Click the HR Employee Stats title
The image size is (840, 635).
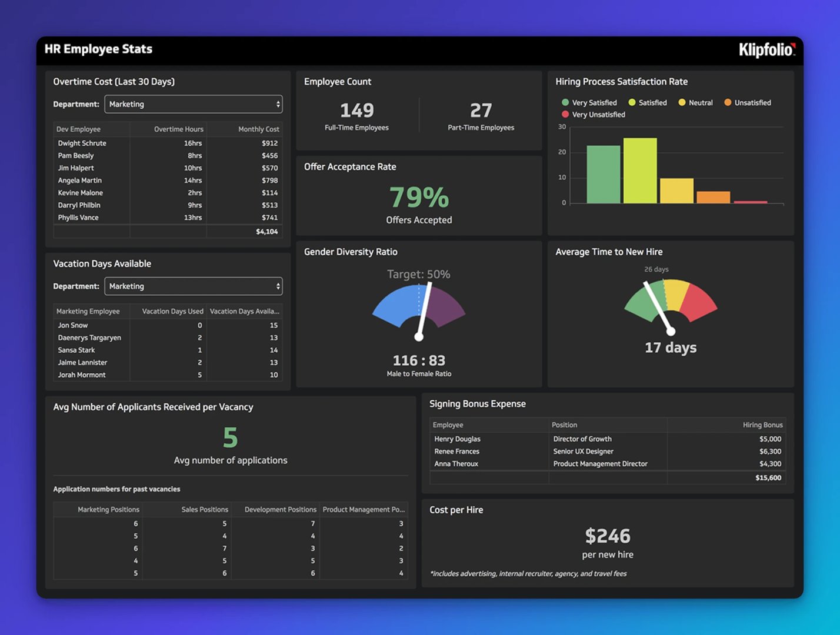(99, 49)
